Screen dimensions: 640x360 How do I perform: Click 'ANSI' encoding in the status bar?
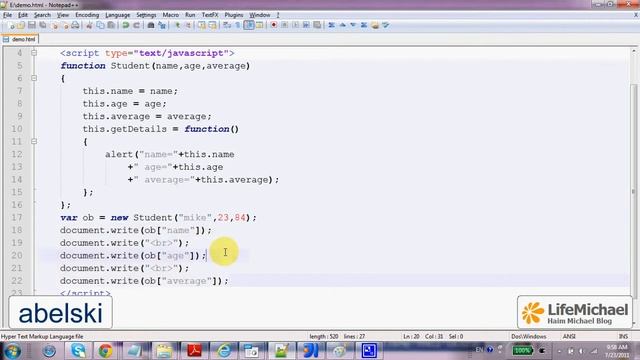click(569, 336)
